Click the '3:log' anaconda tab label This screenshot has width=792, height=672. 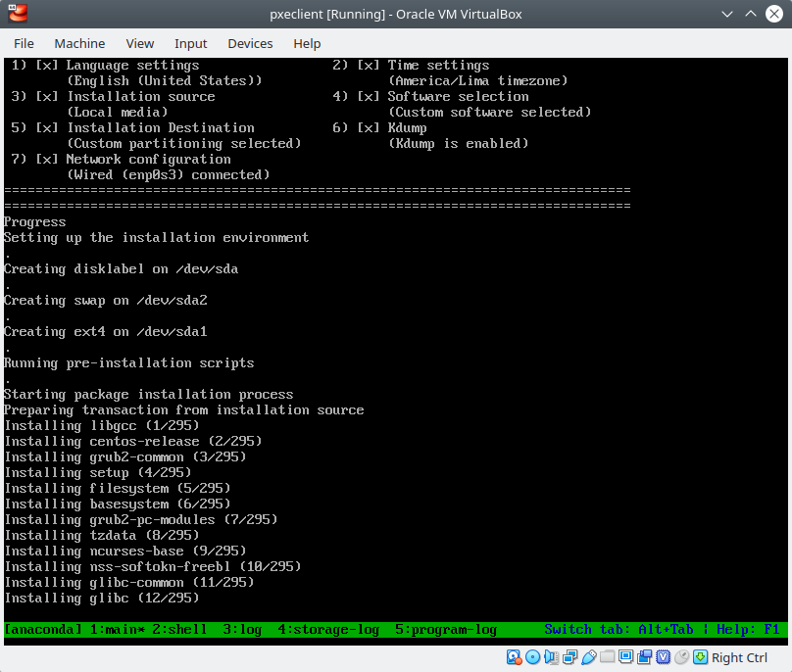tap(242, 630)
